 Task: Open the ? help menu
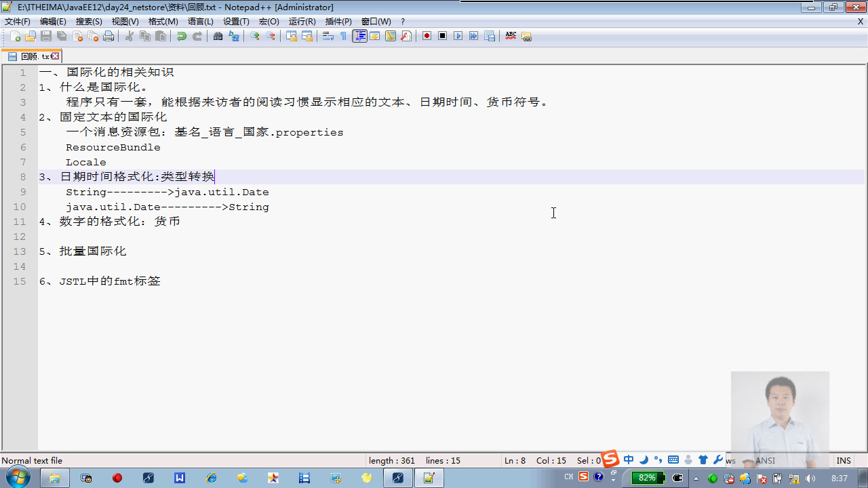[x=403, y=22]
